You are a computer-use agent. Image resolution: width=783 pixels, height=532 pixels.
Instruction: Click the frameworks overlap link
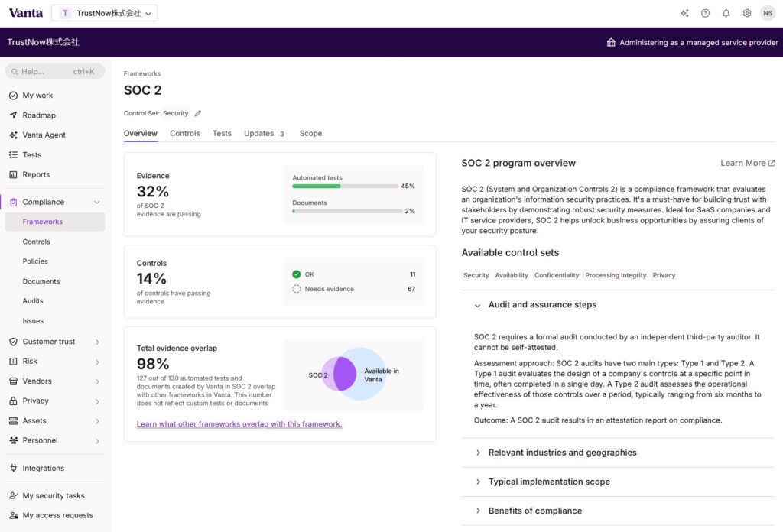pos(239,424)
